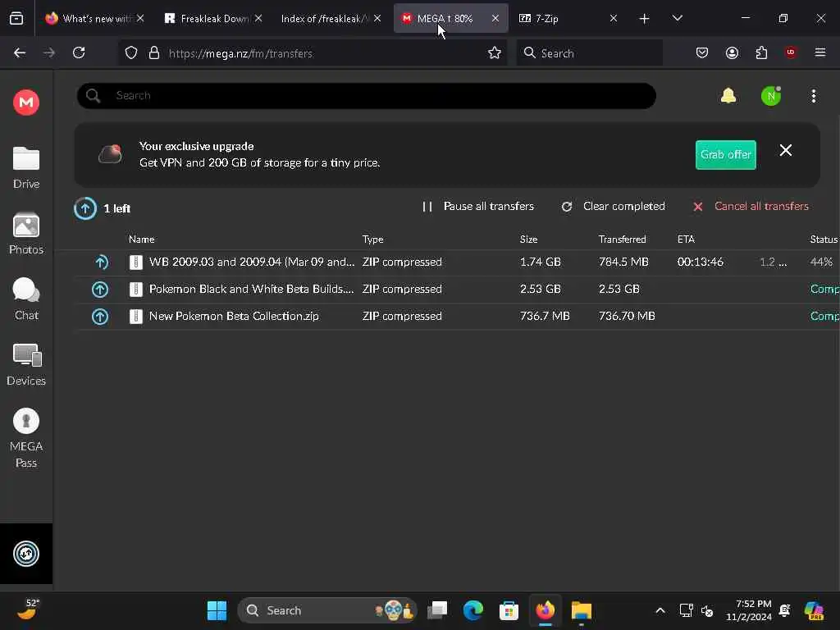Pause all transfers
The image size is (840, 630).
(478, 206)
